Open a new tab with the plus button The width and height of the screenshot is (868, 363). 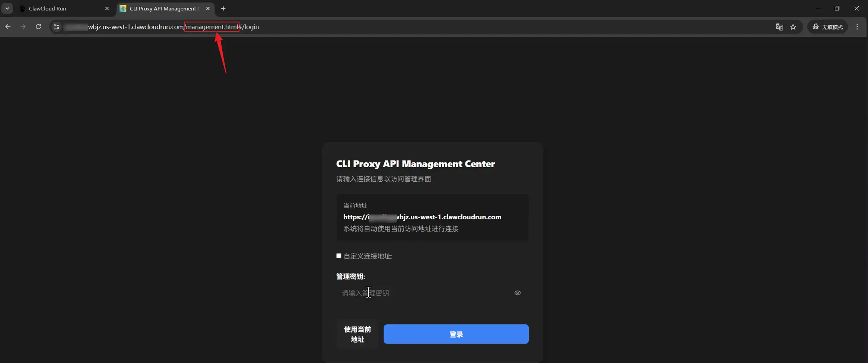tap(223, 8)
